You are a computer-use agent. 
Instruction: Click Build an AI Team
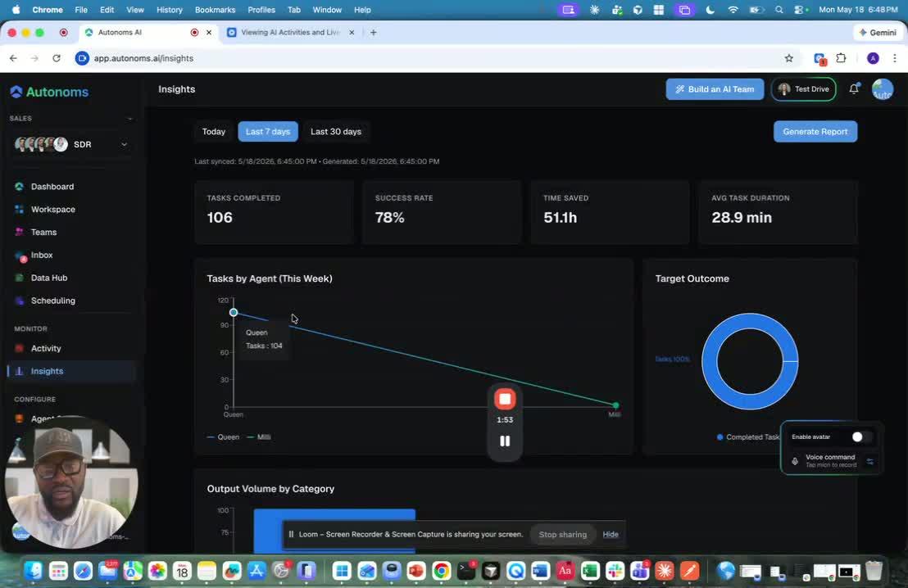(x=715, y=89)
